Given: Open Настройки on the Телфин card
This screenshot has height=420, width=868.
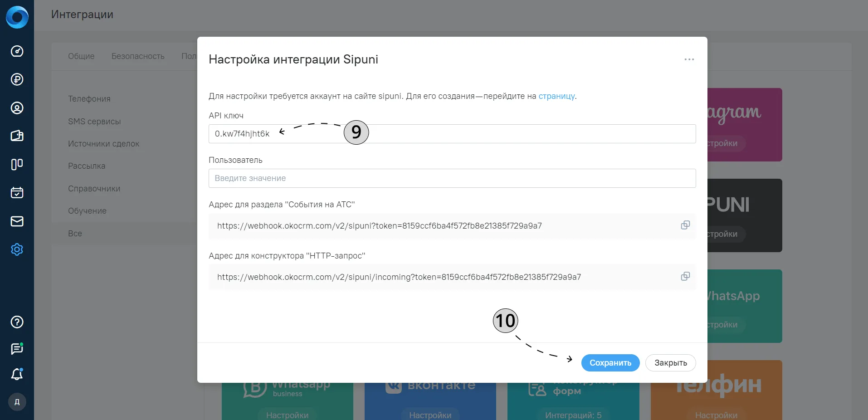Looking at the screenshot, I should pos(716,415).
